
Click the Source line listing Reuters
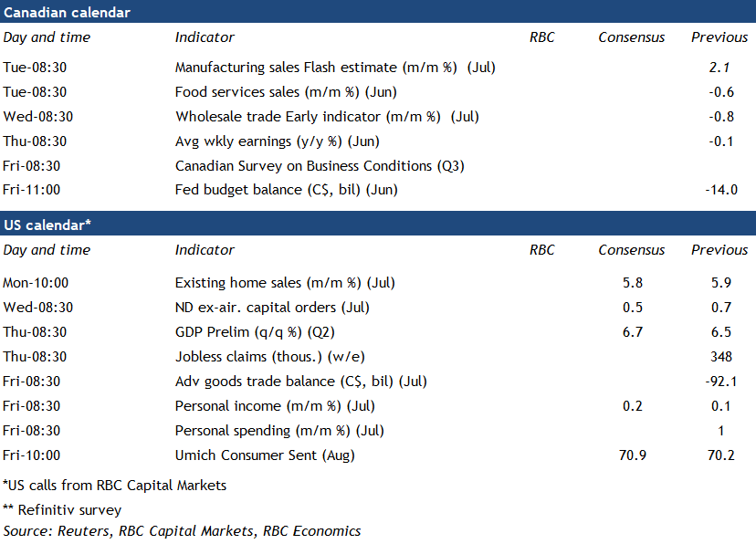point(182,531)
